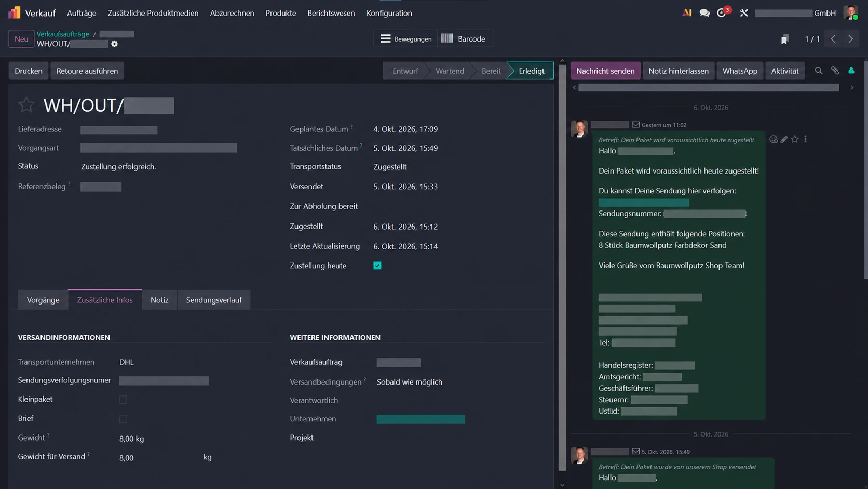Open Zusätzliche Produktmedien menu
This screenshot has width=868, height=489.
tap(153, 13)
